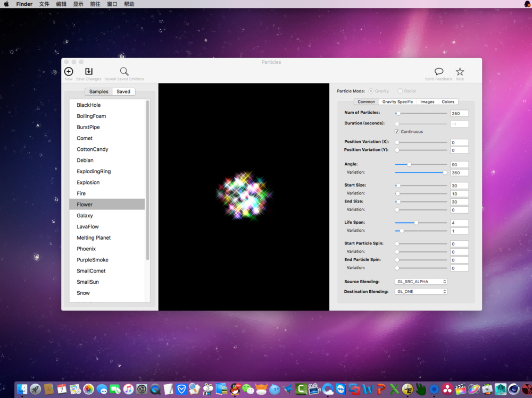Screen dimensions: 532x398
Task: Toggle the Continuous checkbox
Action: click(397, 132)
